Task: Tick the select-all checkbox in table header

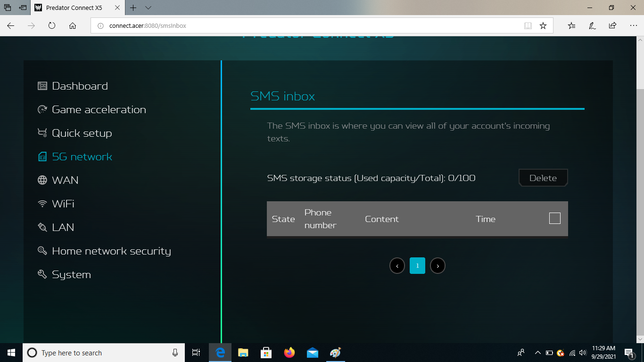Action: [555, 218]
